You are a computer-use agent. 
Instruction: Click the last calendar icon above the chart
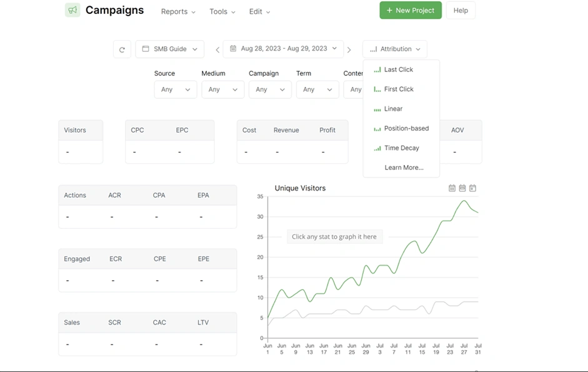[x=472, y=188]
